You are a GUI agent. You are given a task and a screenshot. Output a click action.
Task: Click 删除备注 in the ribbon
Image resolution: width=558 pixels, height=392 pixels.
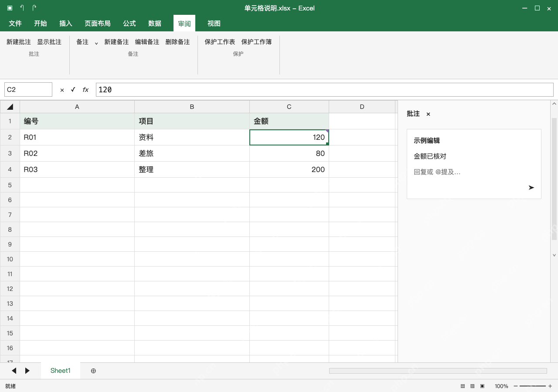(177, 42)
